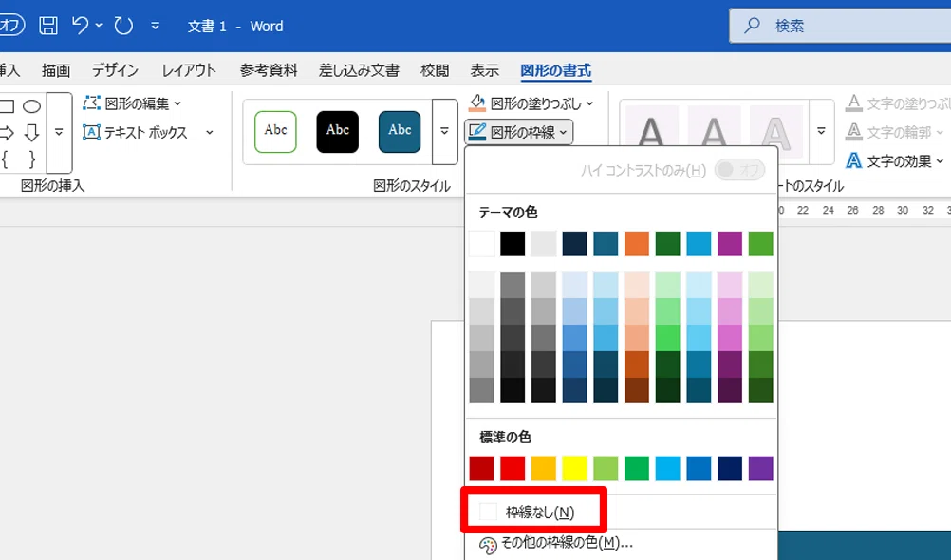Toggle AutoSave switch (オフ)
The image size is (951, 560).
[x=11, y=26]
